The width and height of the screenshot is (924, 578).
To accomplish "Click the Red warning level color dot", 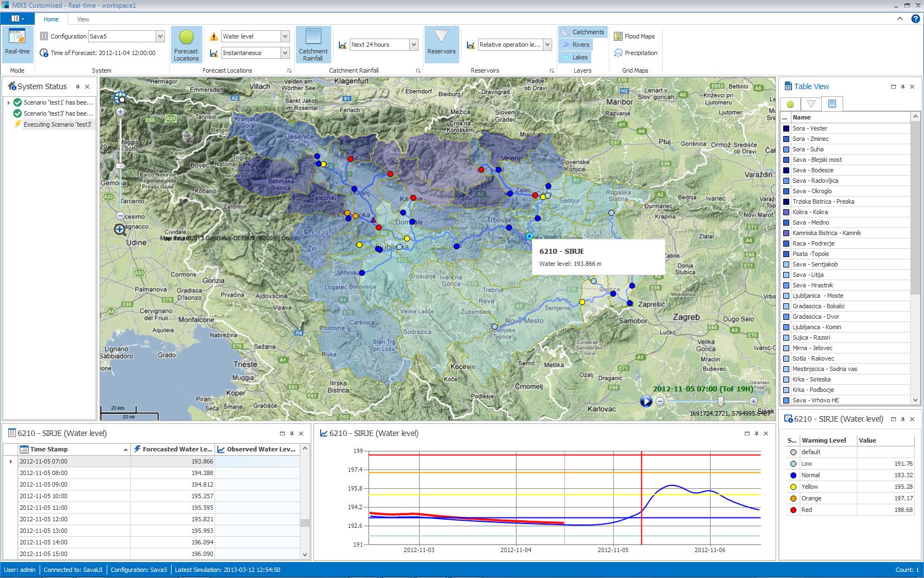I will coord(793,510).
